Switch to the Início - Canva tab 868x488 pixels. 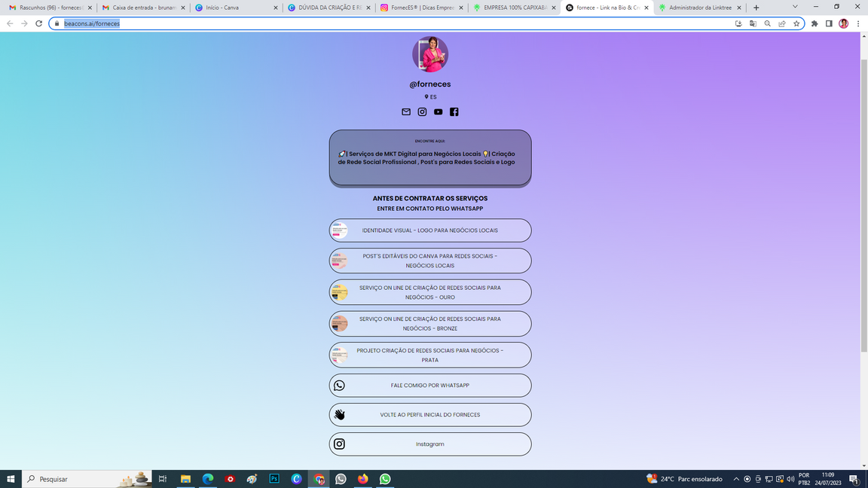(235, 8)
